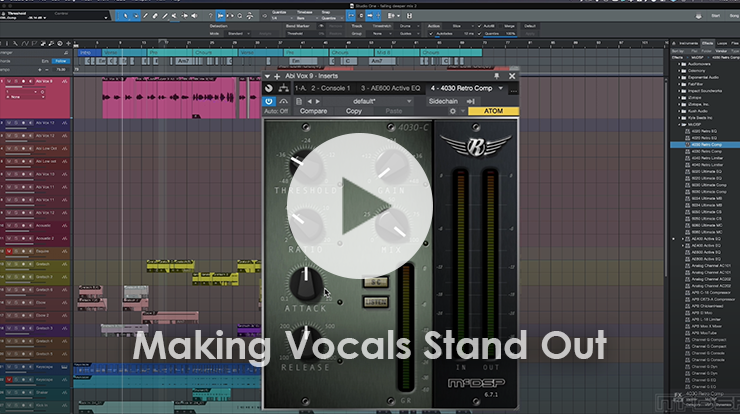This screenshot has width=740, height=414.
Task: Click the Paste button
Action: click(x=394, y=111)
